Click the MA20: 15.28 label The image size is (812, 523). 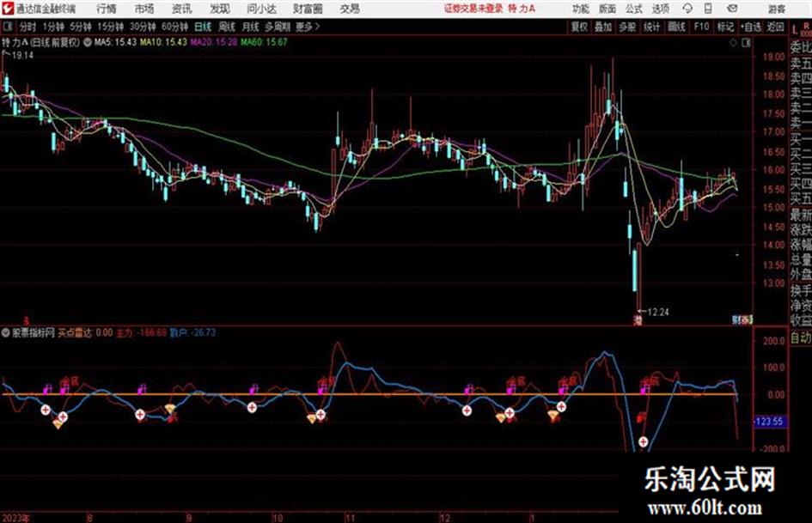coord(214,42)
